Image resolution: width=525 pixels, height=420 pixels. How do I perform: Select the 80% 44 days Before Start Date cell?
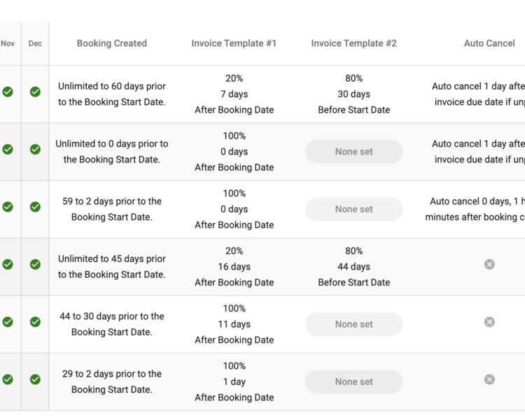click(x=354, y=267)
